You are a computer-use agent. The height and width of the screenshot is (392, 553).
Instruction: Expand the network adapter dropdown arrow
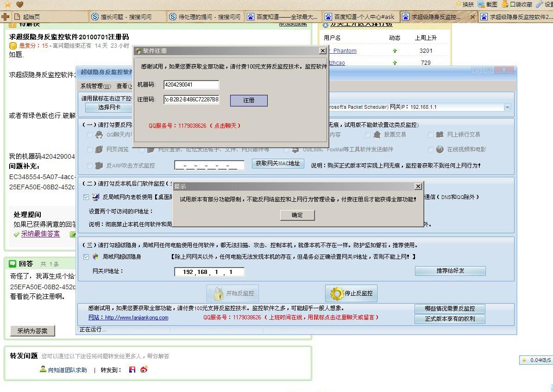[x=507, y=107]
